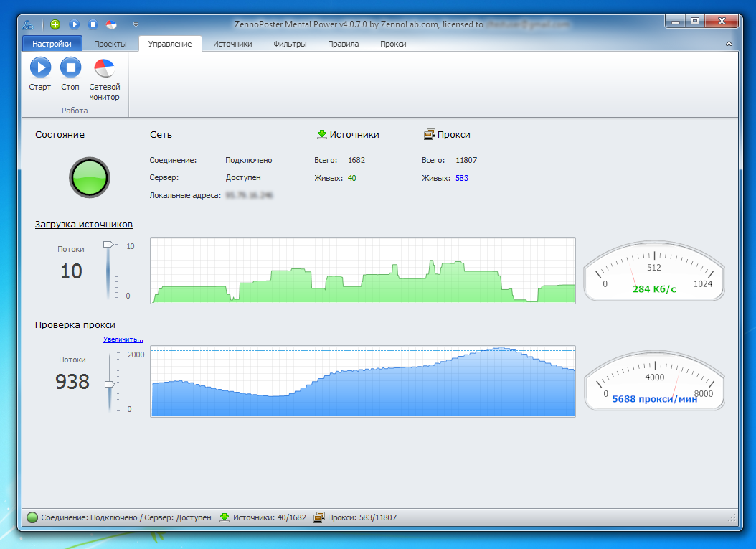
Task: Minimize the ZennoPoster window
Action: click(676, 22)
